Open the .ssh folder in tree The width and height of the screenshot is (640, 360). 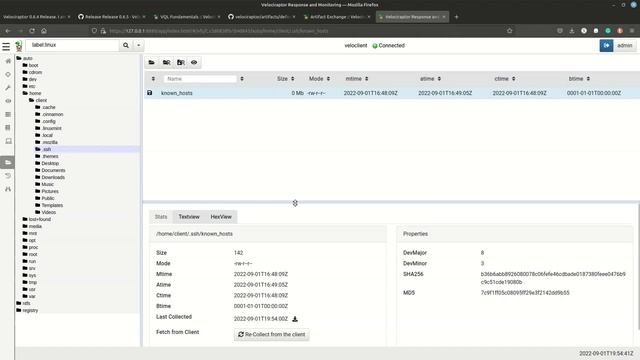46,149
